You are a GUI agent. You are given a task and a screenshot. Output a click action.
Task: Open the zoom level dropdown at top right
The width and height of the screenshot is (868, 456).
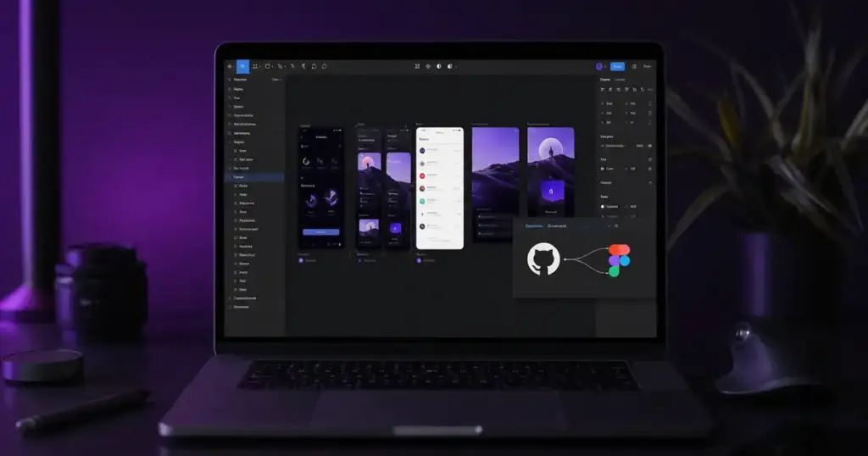coord(647,66)
